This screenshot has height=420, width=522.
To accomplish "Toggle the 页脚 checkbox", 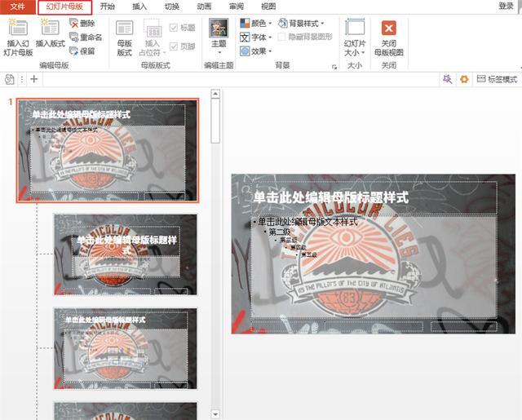I will click(174, 46).
